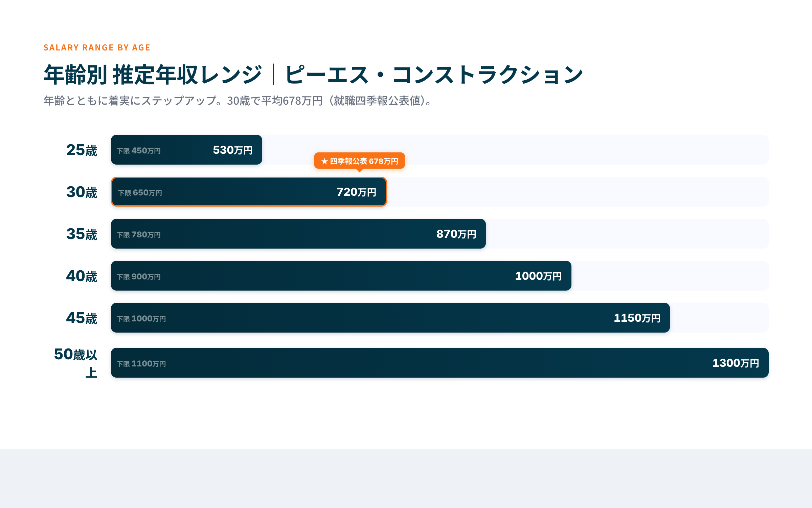812x508 pixels.
Task: Click the star icon in the orange badge
Action: click(x=324, y=161)
